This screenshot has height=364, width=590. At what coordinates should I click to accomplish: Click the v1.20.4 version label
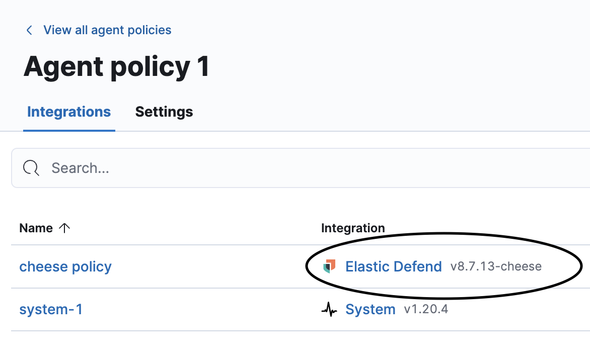point(426,309)
